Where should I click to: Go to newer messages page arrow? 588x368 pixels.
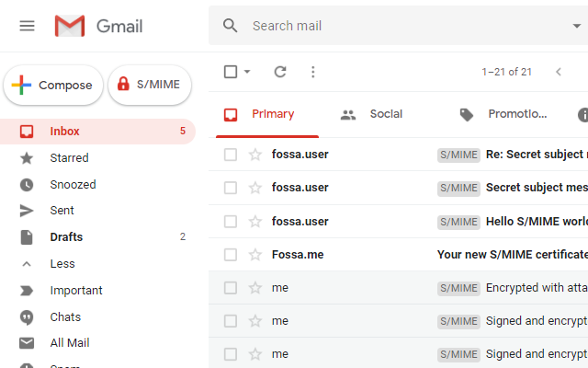[559, 72]
